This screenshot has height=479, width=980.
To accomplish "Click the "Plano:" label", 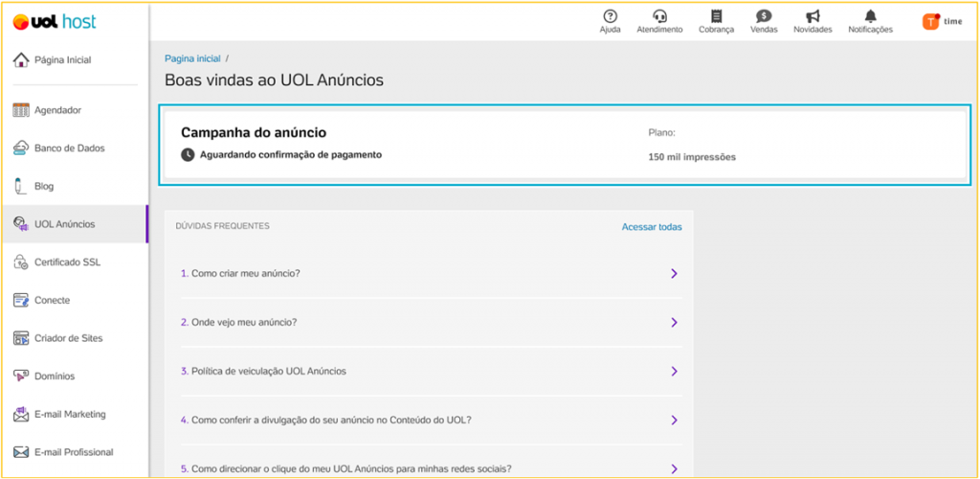I will (662, 132).
